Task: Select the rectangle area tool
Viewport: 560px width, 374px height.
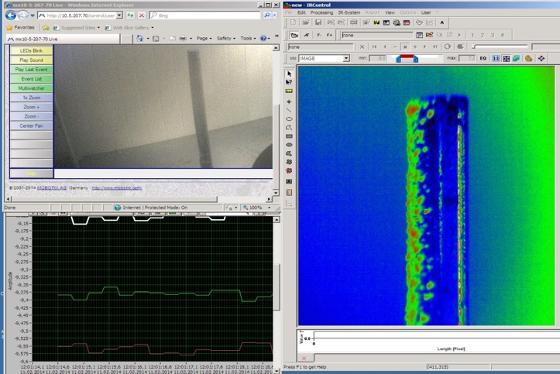Action: coord(289,136)
